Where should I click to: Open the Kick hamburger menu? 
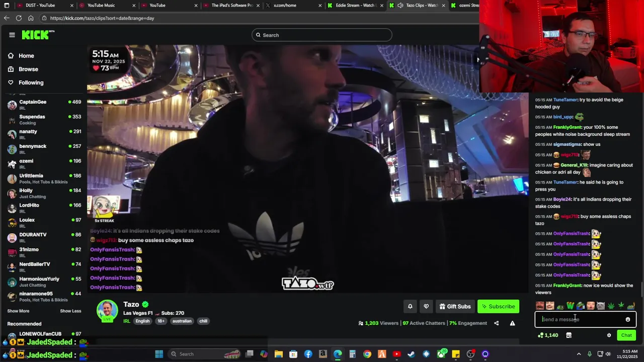[12, 35]
